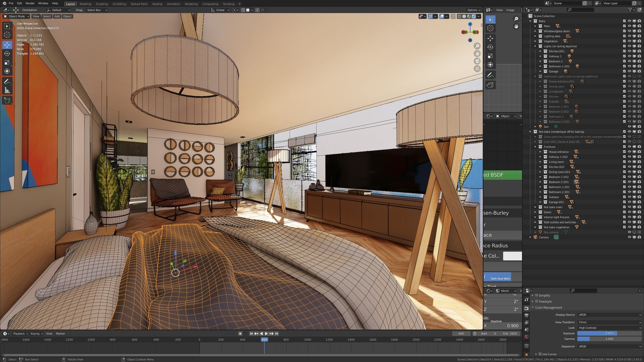Click the current frame field showing 600
Viewport: 644px width, 362px height.
click(x=461, y=334)
